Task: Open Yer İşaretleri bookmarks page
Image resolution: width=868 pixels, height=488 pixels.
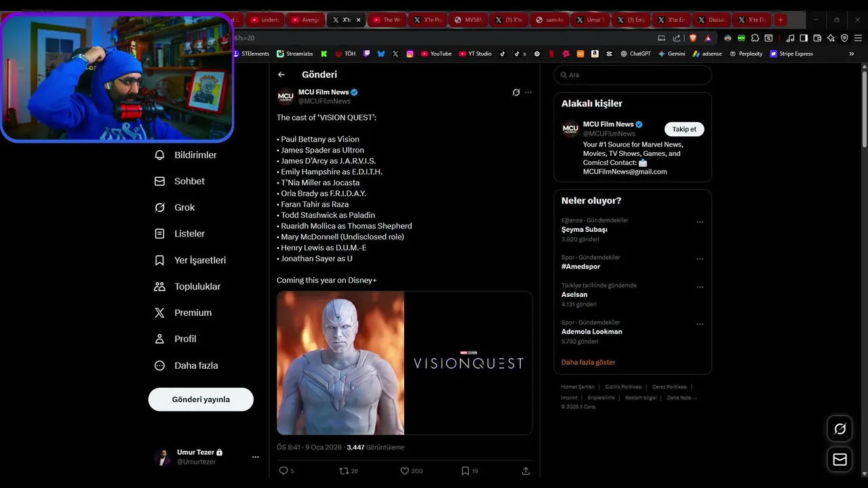Action: tap(191, 260)
